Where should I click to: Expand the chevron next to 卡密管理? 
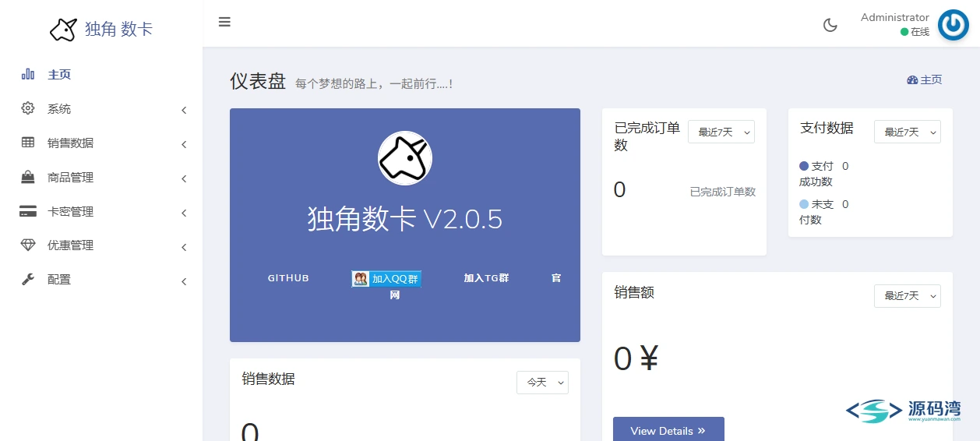(x=184, y=213)
